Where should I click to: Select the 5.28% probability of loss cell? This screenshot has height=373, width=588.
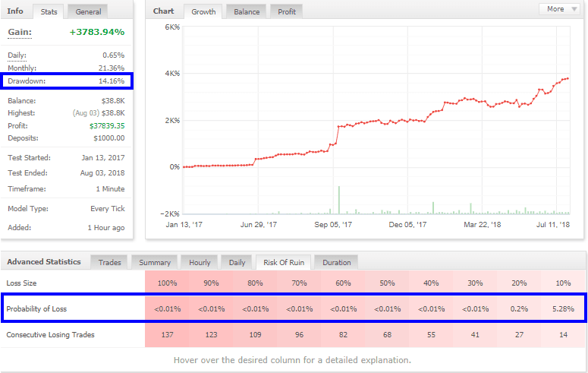point(563,308)
